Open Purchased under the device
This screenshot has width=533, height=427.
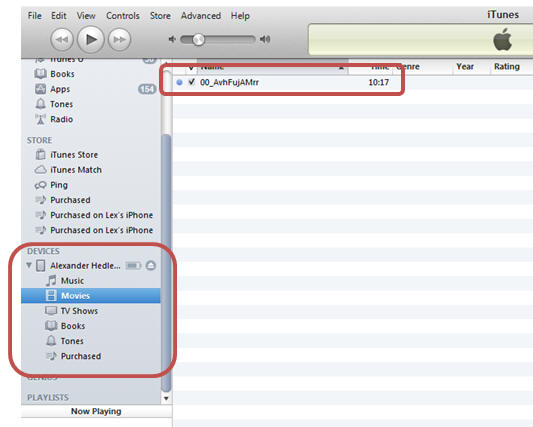pyautogui.click(x=81, y=356)
